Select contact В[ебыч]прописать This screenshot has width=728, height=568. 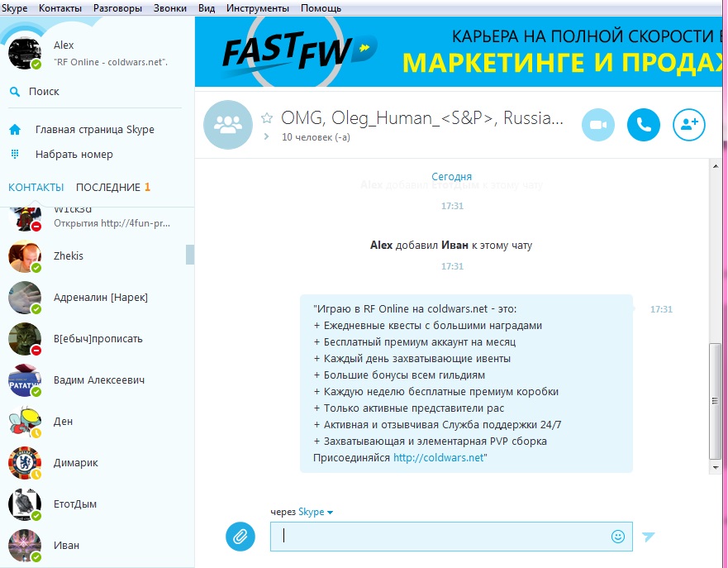point(97,339)
